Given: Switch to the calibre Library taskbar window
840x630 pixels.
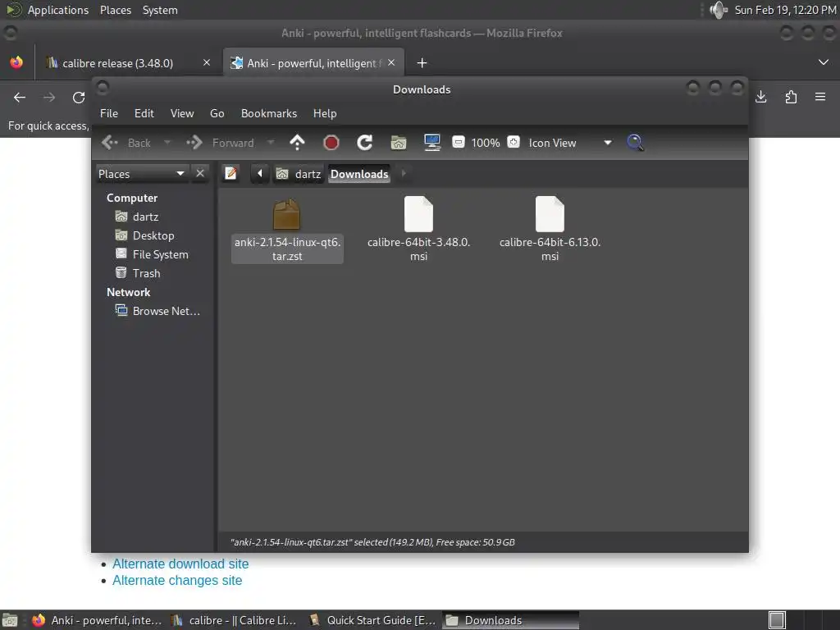Looking at the screenshot, I should (234, 620).
